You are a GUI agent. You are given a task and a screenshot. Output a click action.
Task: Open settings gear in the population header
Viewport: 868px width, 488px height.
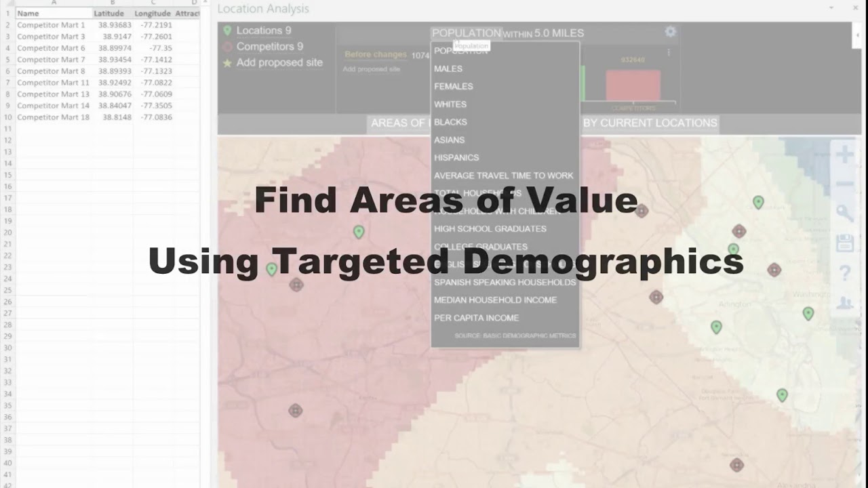click(x=670, y=32)
